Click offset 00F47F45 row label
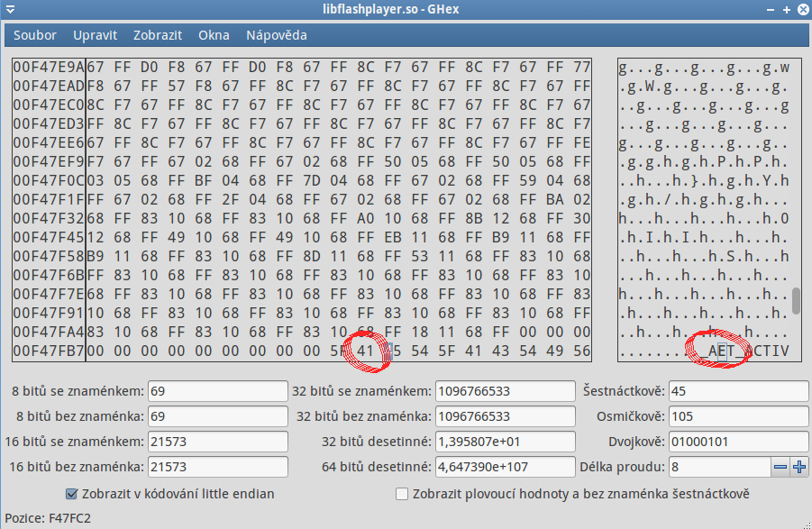The width and height of the screenshot is (812, 529). click(x=49, y=238)
